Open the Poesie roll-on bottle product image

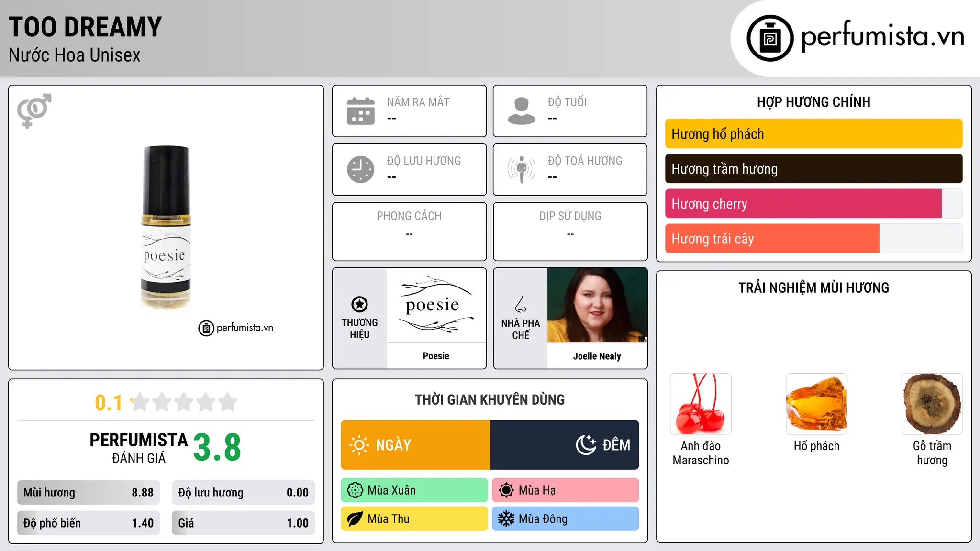point(166,227)
